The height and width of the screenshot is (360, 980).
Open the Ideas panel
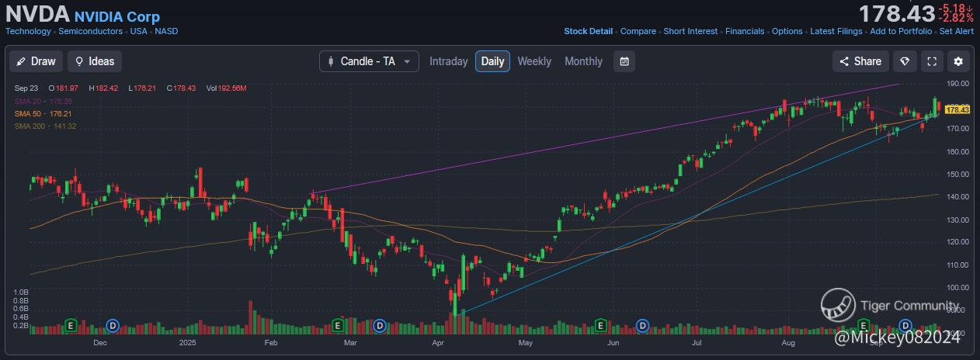point(95,61)
